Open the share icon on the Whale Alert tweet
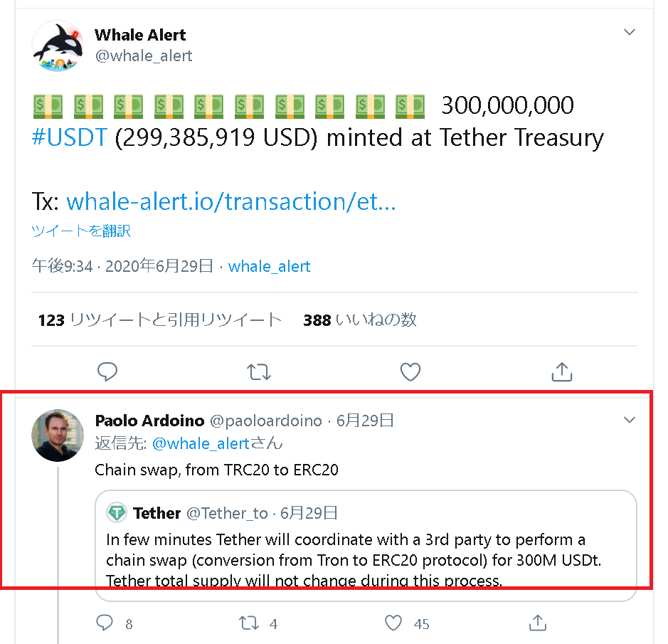The height and width of the screenshot is (644, 668). click(562, 371)
